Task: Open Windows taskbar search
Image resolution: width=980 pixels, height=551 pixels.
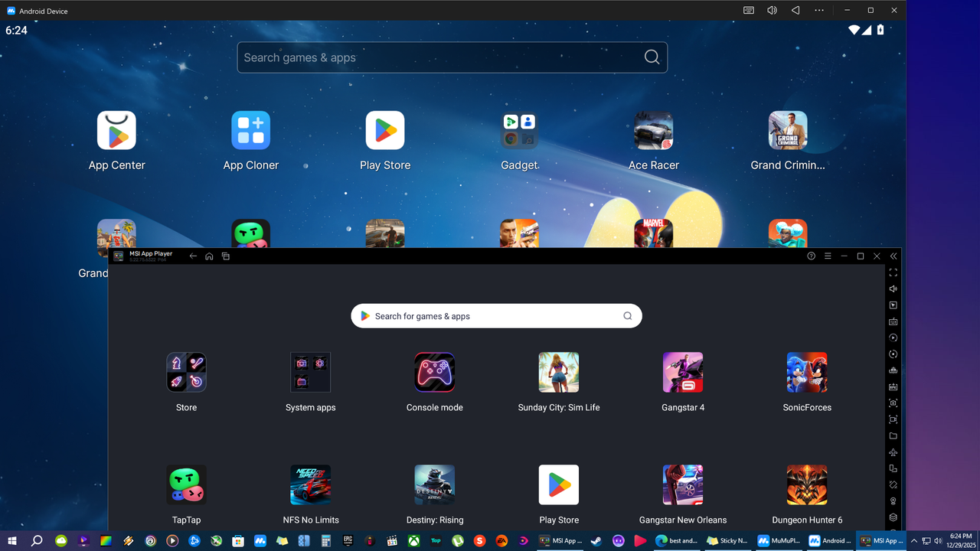Action: 37,540
